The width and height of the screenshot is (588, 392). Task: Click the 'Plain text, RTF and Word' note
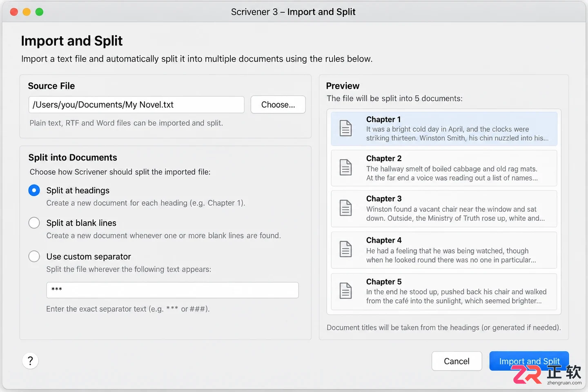[126, 123]
